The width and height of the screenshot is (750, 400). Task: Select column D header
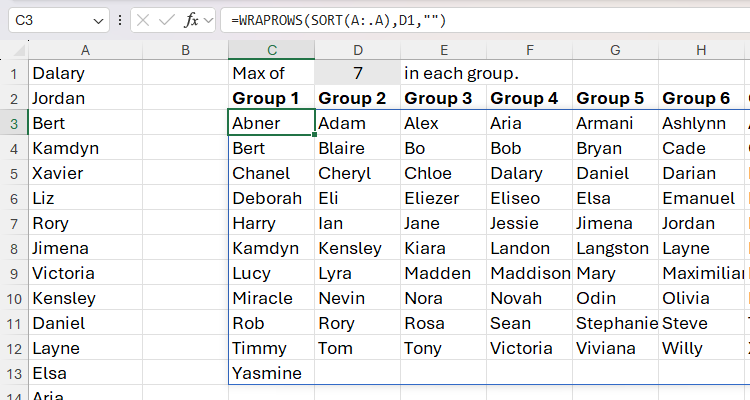tap(357, 50)
